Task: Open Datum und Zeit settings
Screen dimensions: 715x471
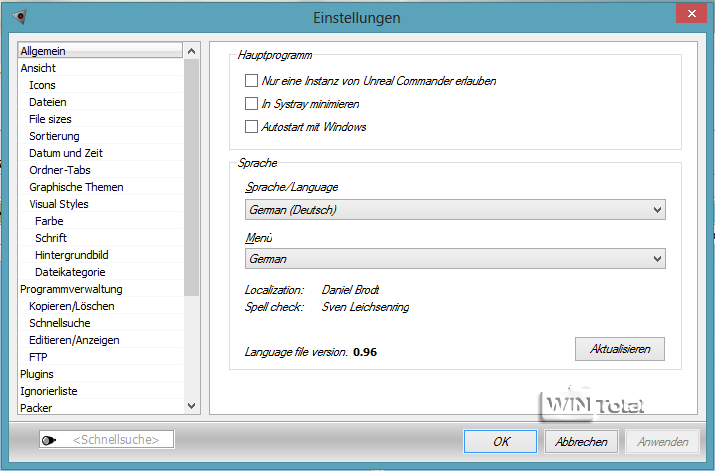Action: coord(100,153)
